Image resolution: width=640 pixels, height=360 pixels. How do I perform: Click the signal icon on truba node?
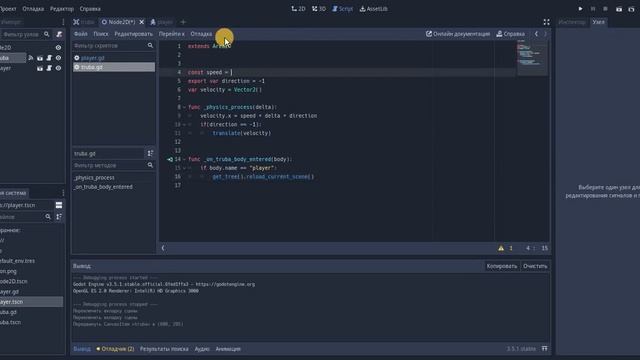(31, 58)
